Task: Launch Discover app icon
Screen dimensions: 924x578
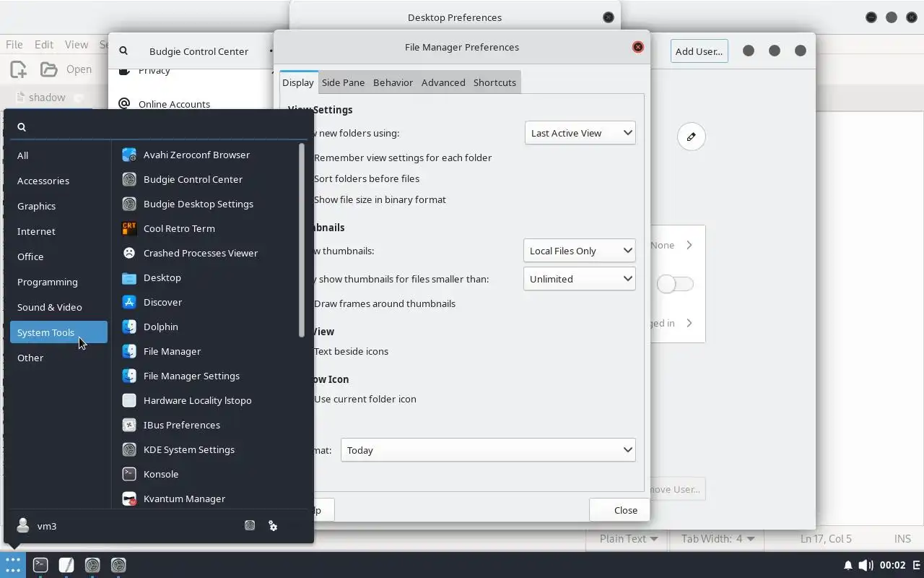Action: pyautogui.click(x=129, y=302)
